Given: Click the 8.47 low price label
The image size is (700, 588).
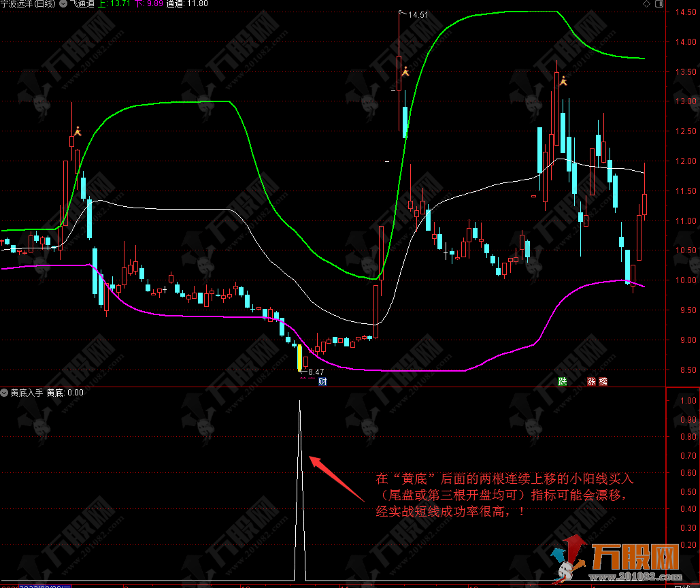Looking at the screenshot, I should pos(316,372).
